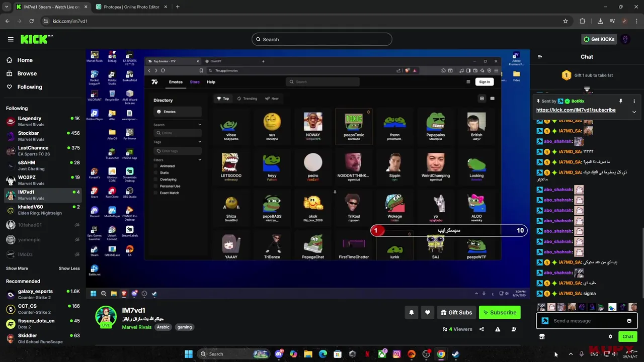Image resolution: width=644 pixels, height=362 pixels.
Task: Open Discord from the taskbar
Action: [279, 354]
